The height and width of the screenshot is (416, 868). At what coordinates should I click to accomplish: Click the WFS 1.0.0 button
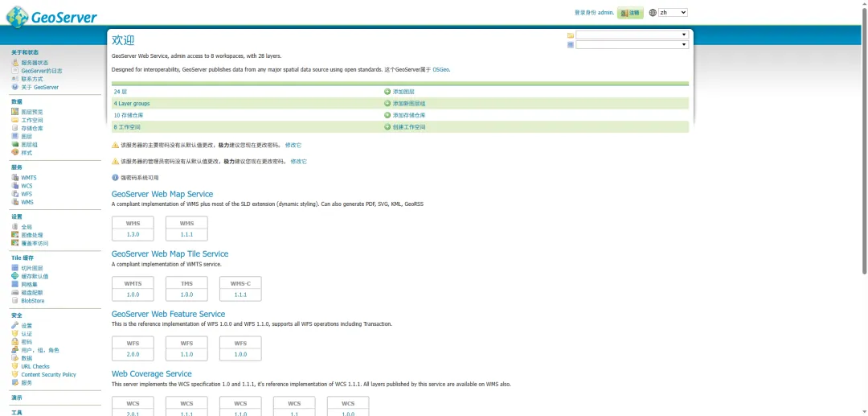[x=240, y=348]
